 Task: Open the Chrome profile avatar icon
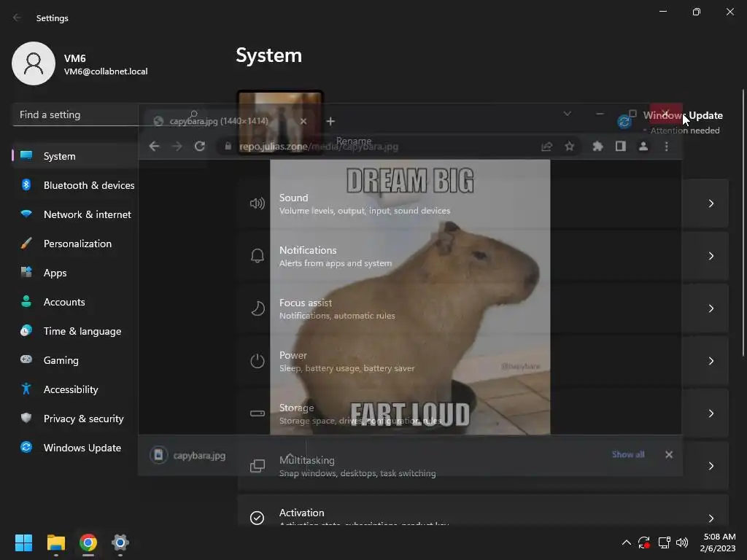pos(643,146)
